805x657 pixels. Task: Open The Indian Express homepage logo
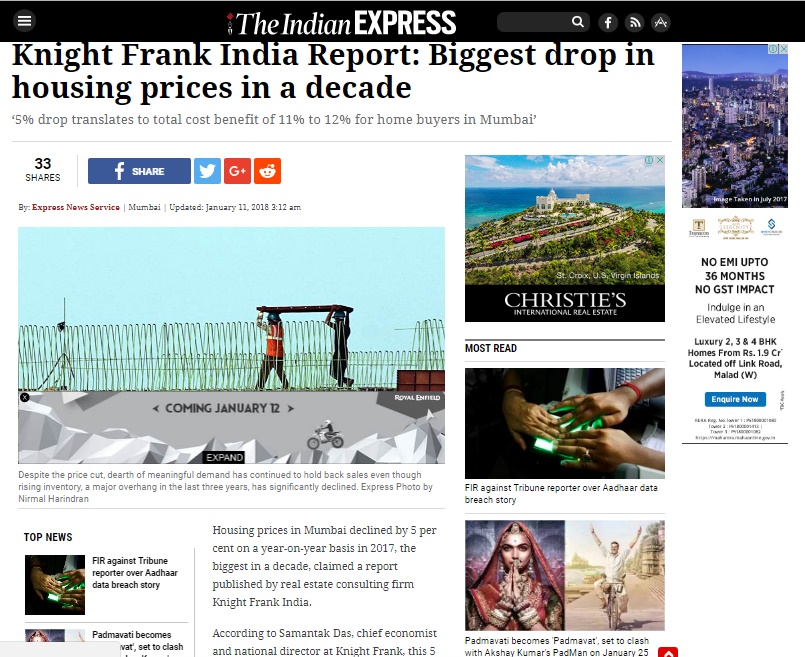pos(341,23)
